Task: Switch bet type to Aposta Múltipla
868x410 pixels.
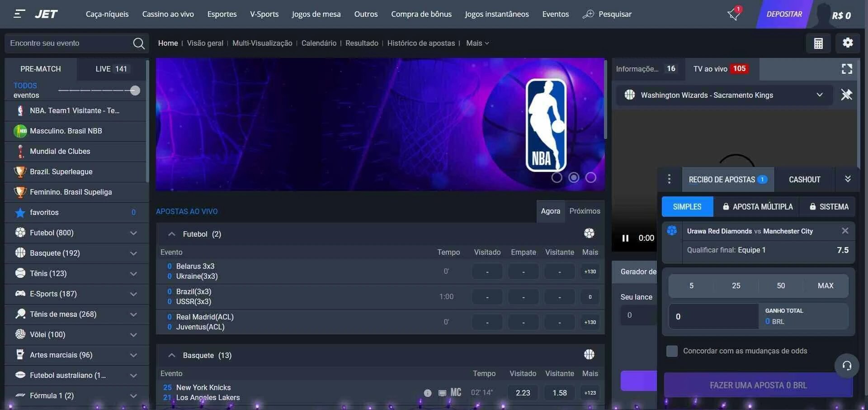Action: [757, 207]
